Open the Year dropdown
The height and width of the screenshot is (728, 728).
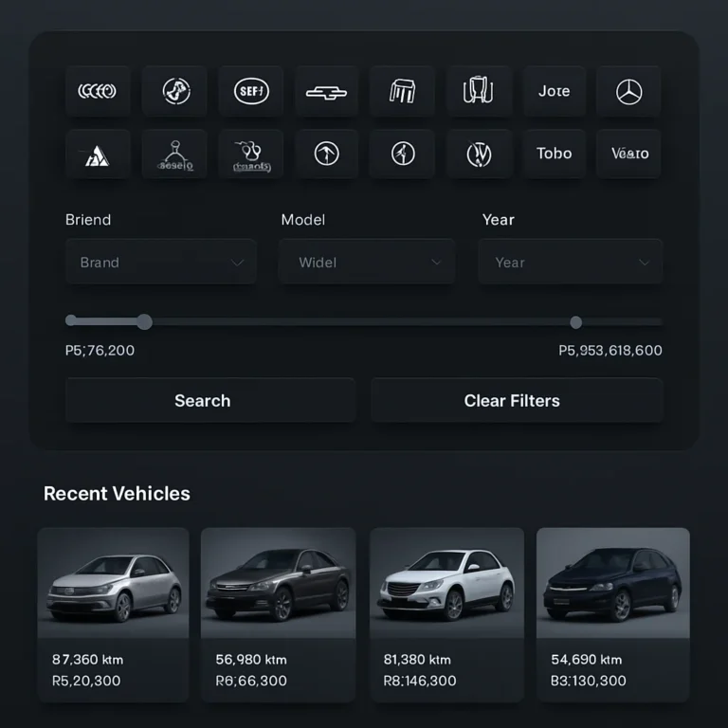pos(570,262)
